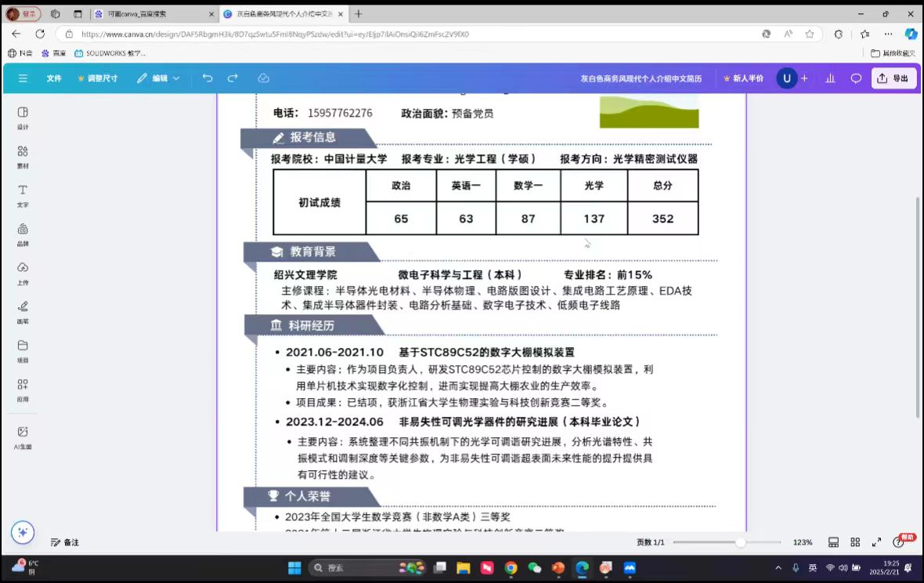Select the 文字 text tool
The image size is (924, 583).
pos(23,194)
